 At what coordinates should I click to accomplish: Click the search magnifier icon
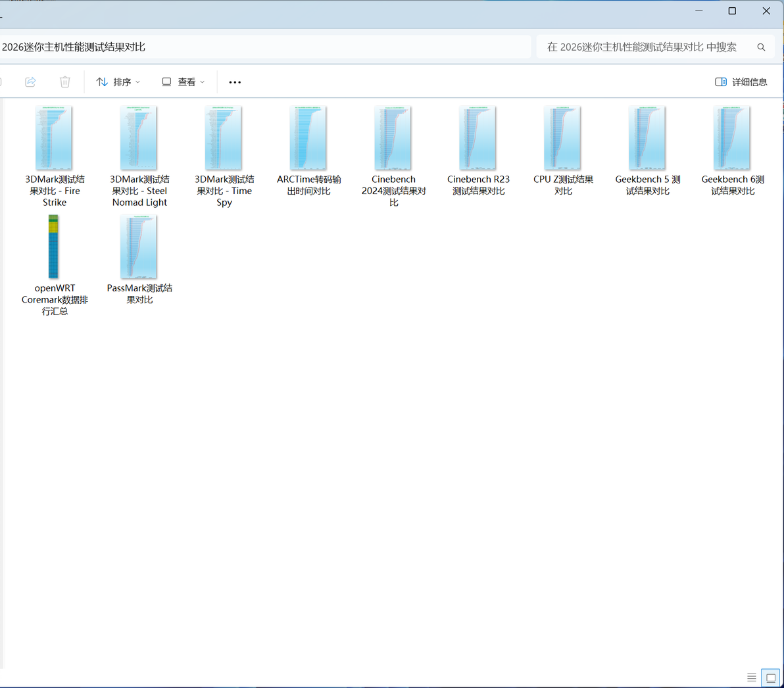click(761, 47)
